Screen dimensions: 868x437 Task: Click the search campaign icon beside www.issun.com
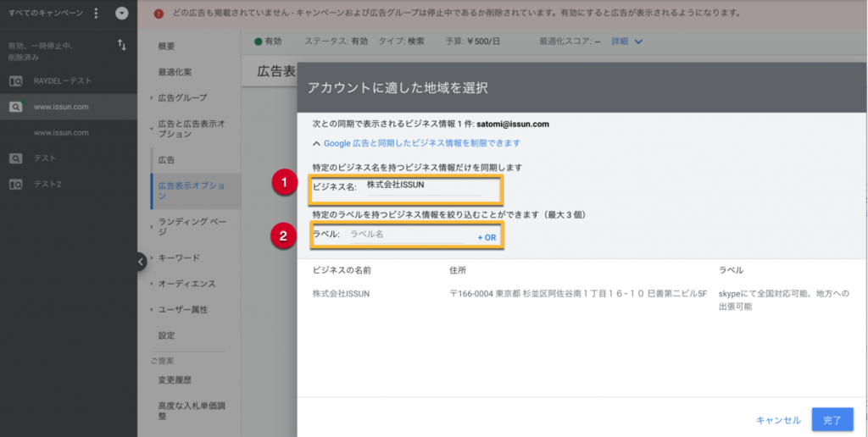point(15,108)
